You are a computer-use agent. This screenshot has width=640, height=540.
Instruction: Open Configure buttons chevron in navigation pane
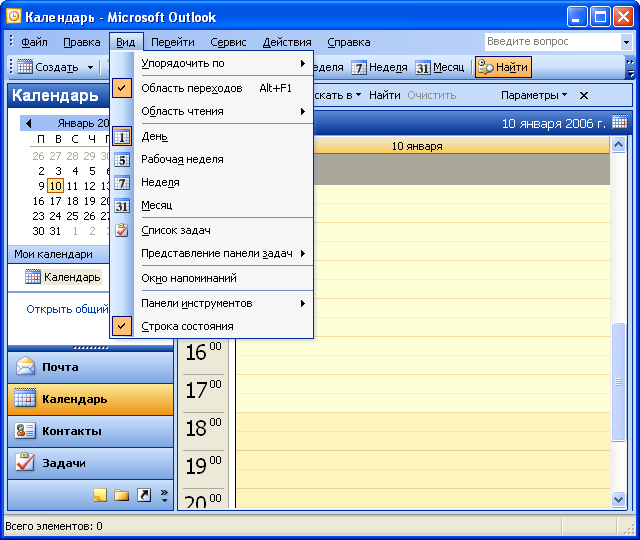click(x=164, y=495)
